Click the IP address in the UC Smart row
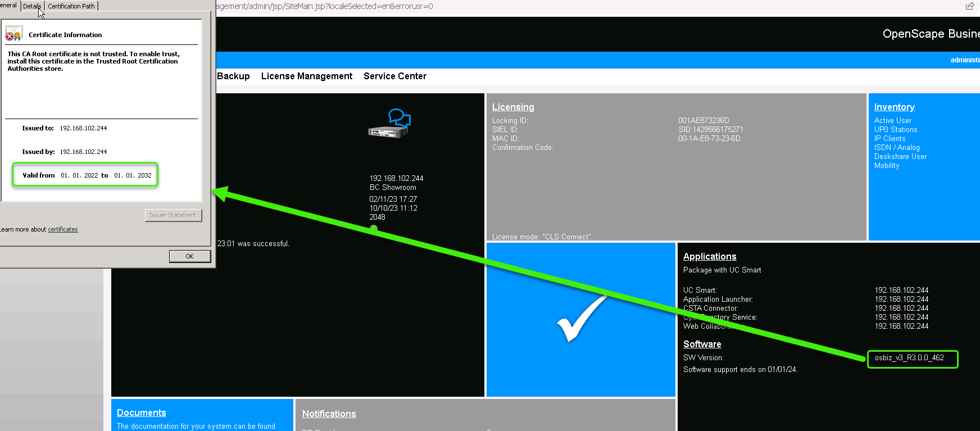 click(x=901, y=291)
